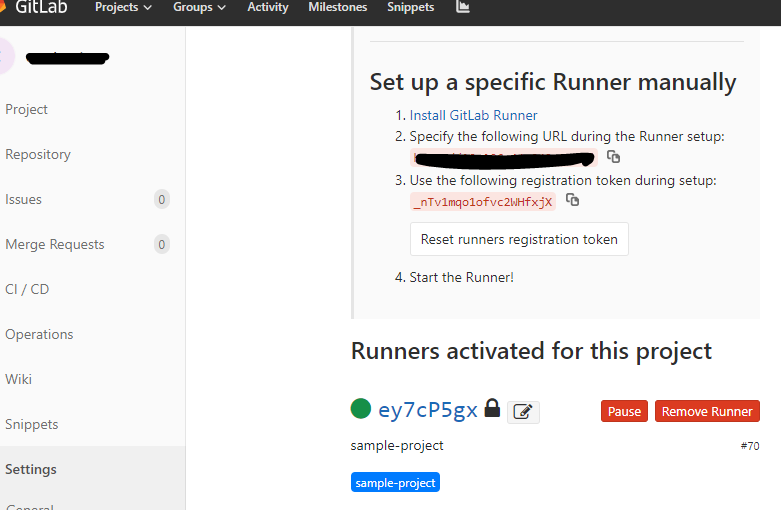The image size is (781, 510).
Task: Open Milestones in the top navigation
Action: (338, 7)
